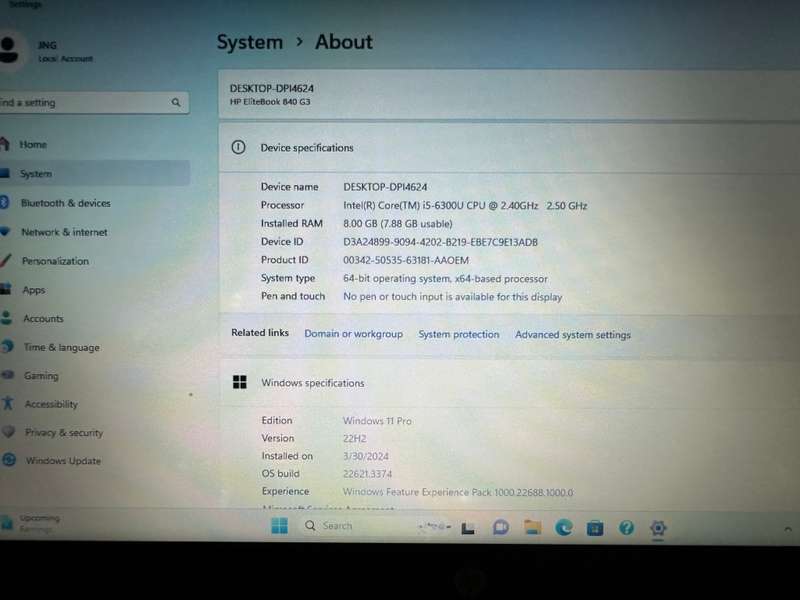The height and width of the screenshot is (600, 800).
Task: Click the Version value 22H2
Action: coord(355,438)
